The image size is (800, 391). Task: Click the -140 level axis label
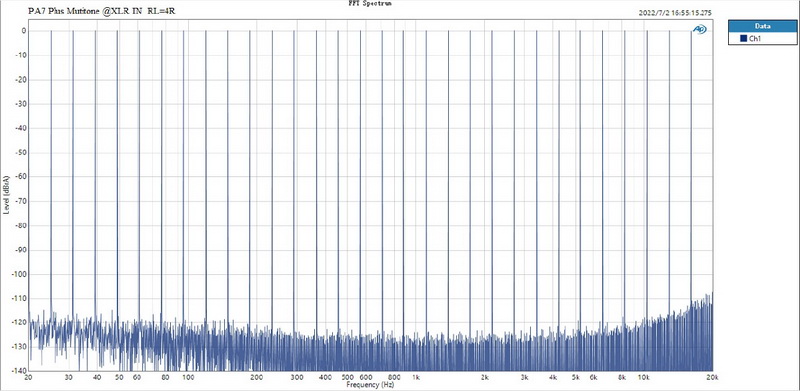coord(19,371)
